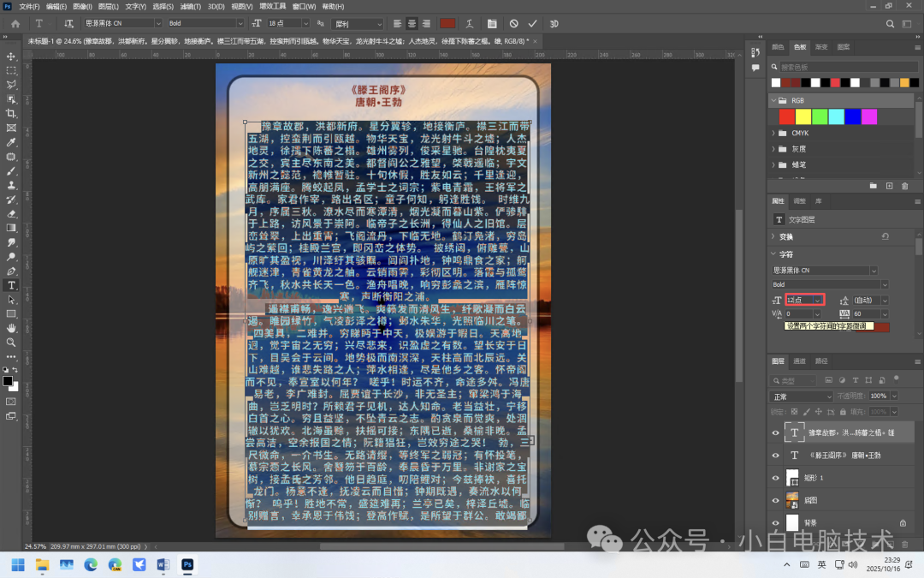Pick the red text color swatch in options bar
The image size is (924, 578).
click(x=447, y=24)
